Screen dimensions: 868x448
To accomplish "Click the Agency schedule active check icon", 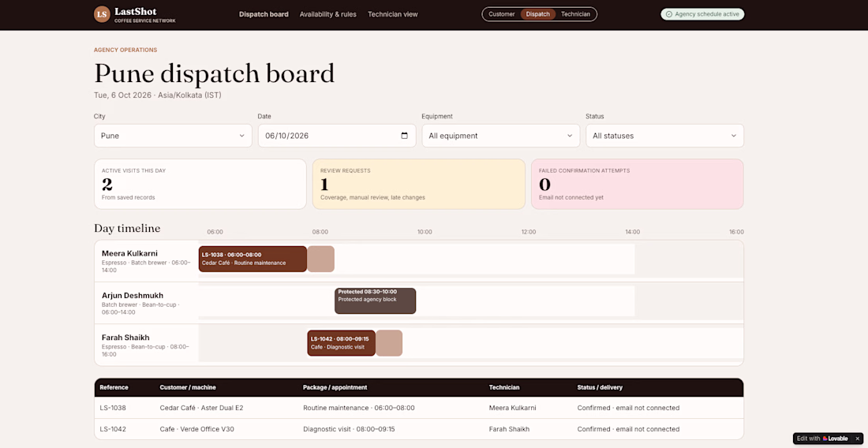I will pyautogui.click(x=669, y=14).
